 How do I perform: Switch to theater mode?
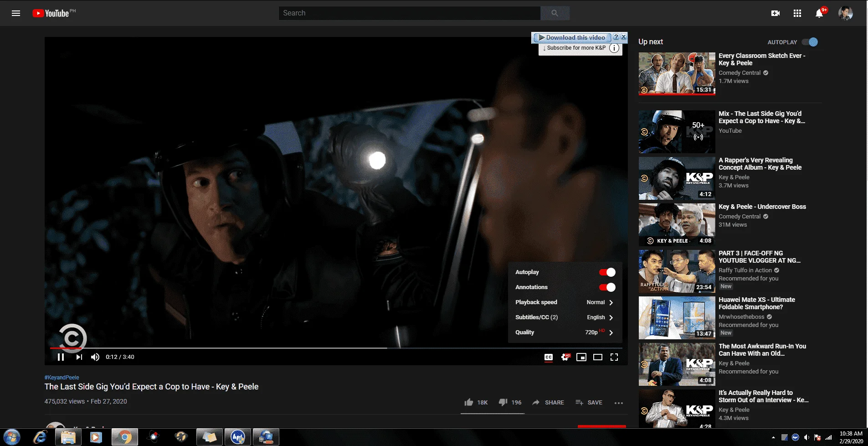[x=598, y=357]
